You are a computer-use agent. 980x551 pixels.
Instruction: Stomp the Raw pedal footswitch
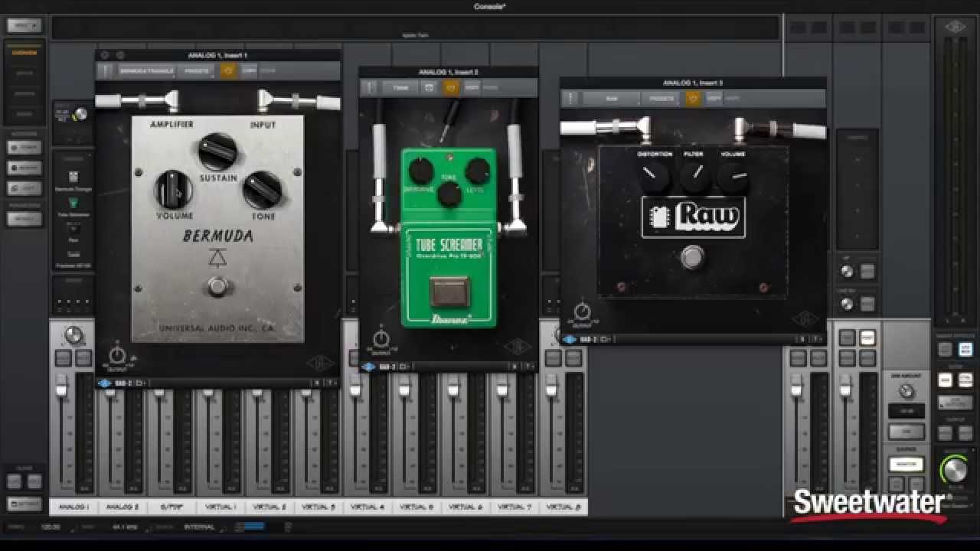coord(692,257)
